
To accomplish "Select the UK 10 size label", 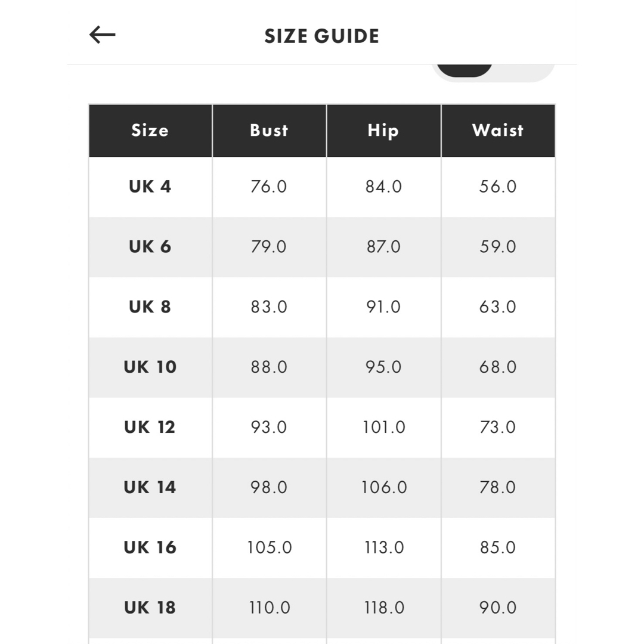I will 150,367.
